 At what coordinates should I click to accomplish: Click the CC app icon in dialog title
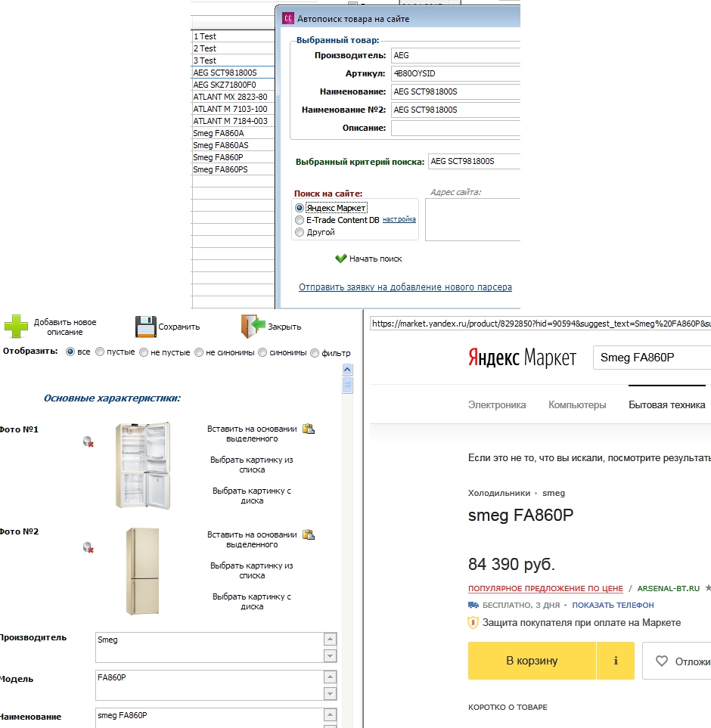(288, 18)
